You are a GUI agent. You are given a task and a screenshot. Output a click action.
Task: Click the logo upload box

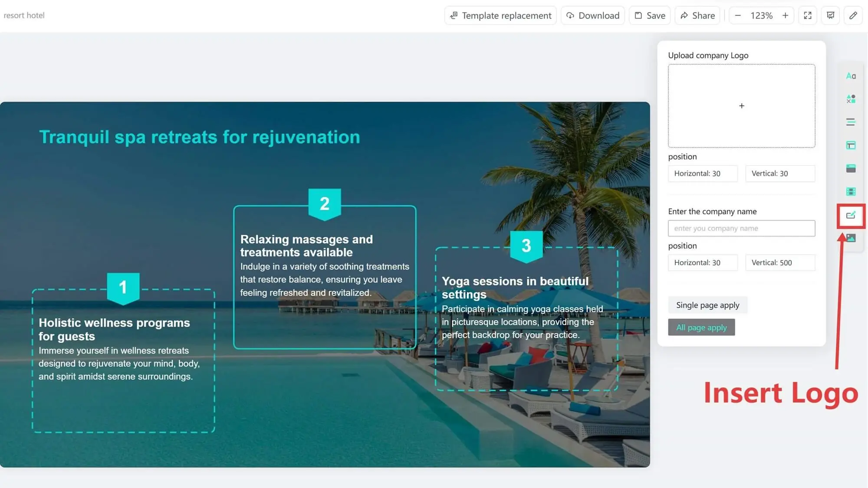click(x=741, y=106)
